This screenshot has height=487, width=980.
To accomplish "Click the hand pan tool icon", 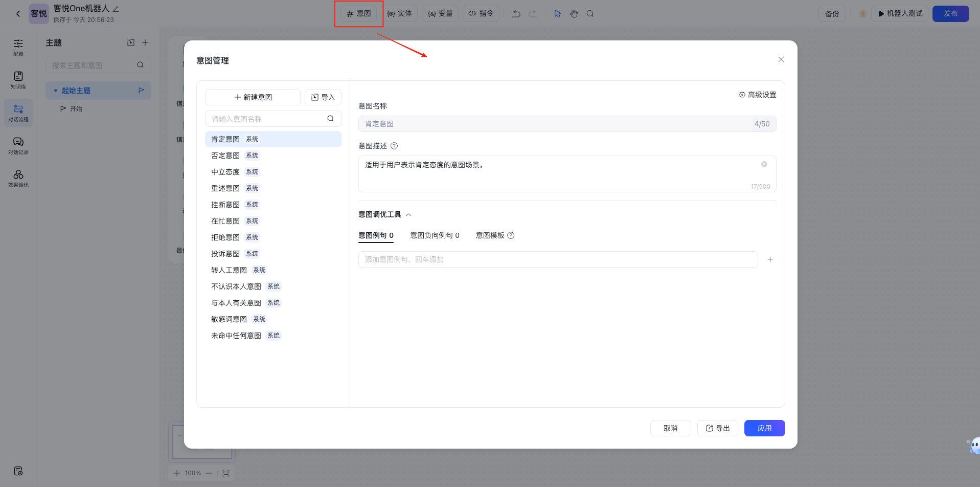I will (574, 14).
